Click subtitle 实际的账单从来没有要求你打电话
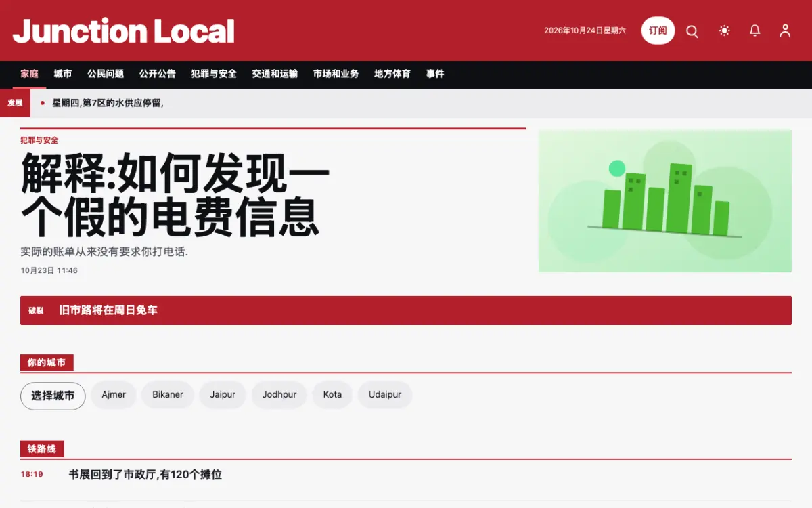This screenshot has width=812, height=508. (104, 251)
